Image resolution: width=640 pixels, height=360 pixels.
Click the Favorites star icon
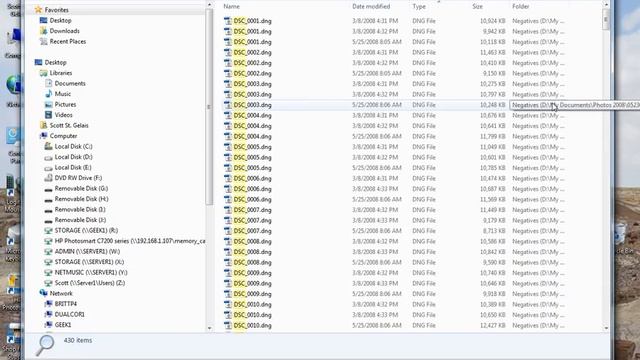[x=38, y=9]
